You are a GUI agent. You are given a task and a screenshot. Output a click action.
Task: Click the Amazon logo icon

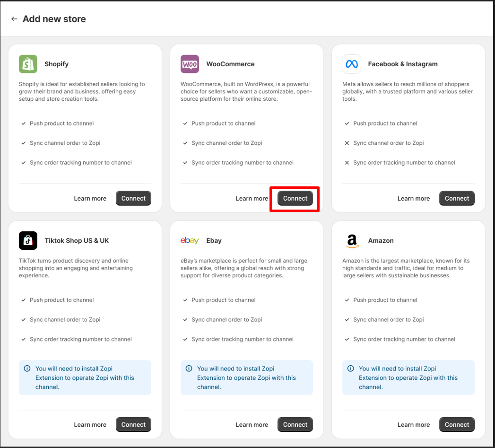(x=352, y=241)
